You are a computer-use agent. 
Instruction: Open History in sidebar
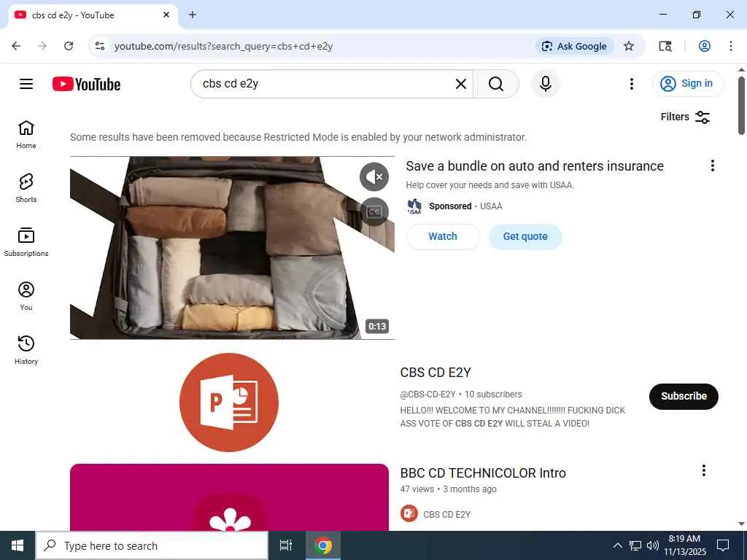[x=26, y=349]
